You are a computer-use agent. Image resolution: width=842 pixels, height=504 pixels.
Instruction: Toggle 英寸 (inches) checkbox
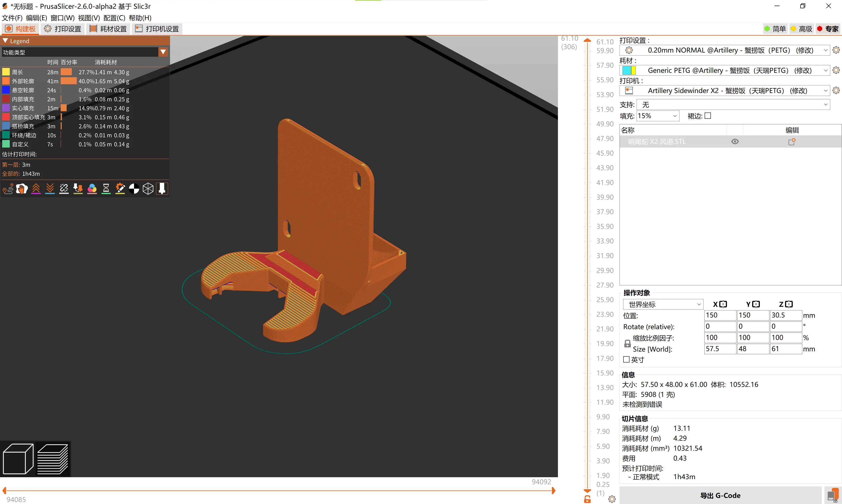tap(626, 359)
